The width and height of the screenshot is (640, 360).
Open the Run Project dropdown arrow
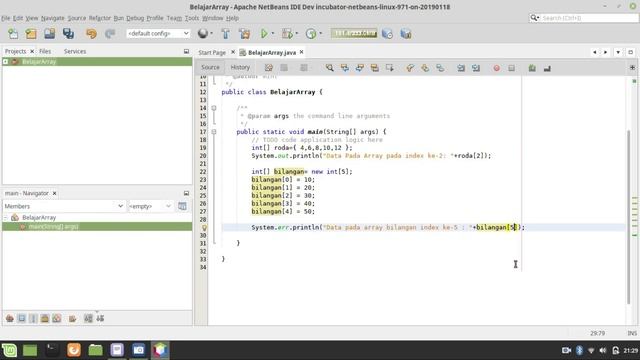(273, 34)
